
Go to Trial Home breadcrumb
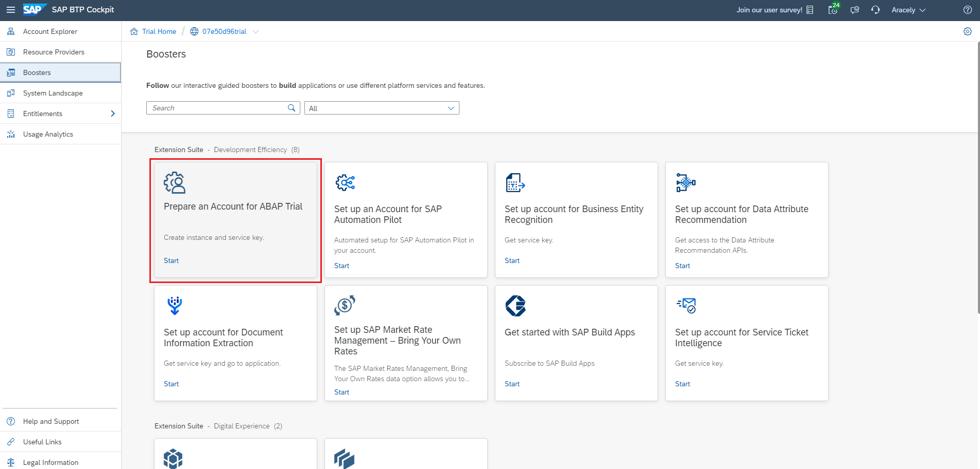click(x=159, y=31)
